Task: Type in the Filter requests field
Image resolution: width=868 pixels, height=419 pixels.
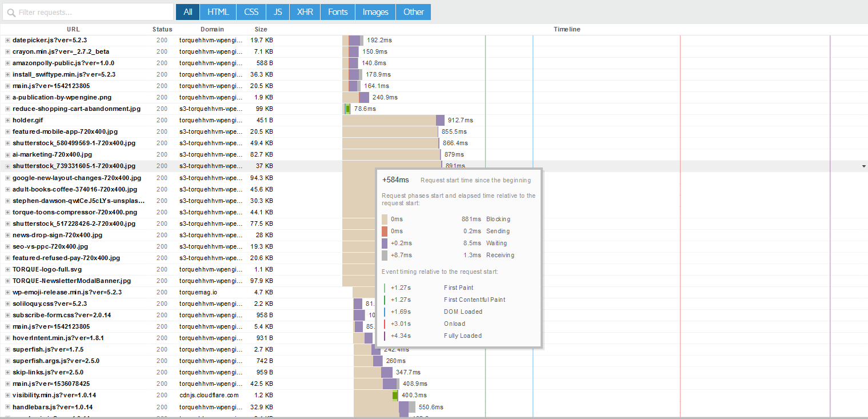Action: tap(91, 12)
